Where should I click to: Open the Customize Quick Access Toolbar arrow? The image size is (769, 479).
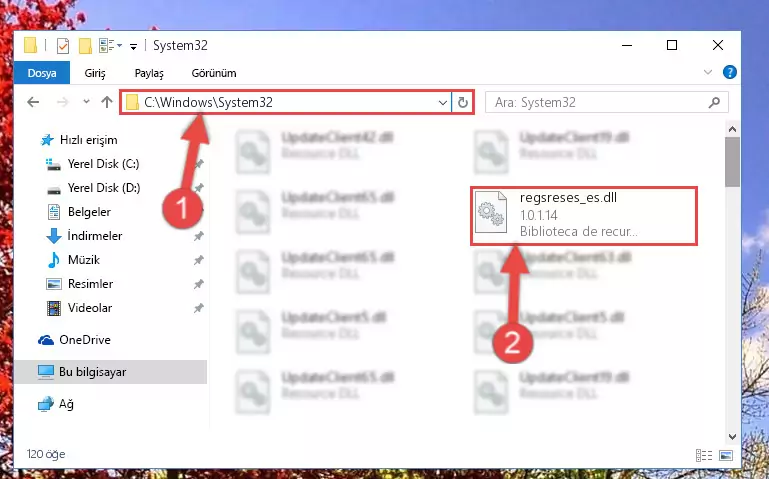click(x=133, y=47)
